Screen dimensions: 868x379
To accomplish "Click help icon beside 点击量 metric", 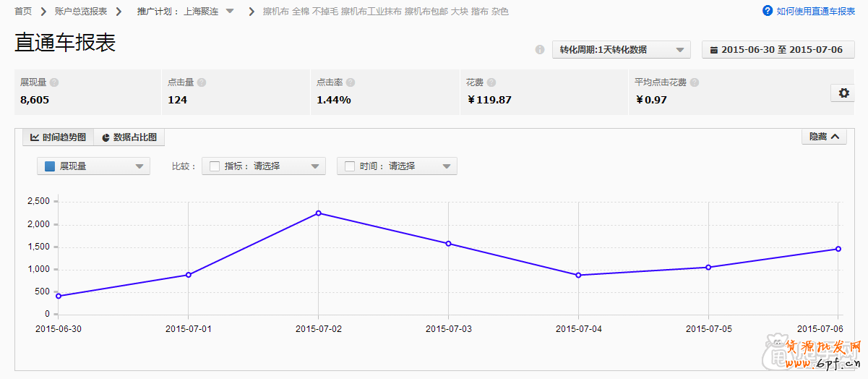I will pos(202,82).
